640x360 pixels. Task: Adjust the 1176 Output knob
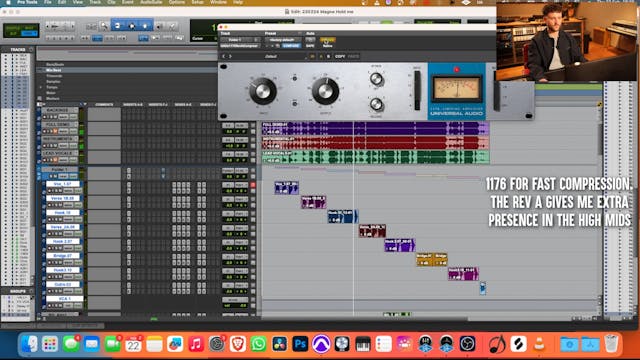(x=325, y=91)
